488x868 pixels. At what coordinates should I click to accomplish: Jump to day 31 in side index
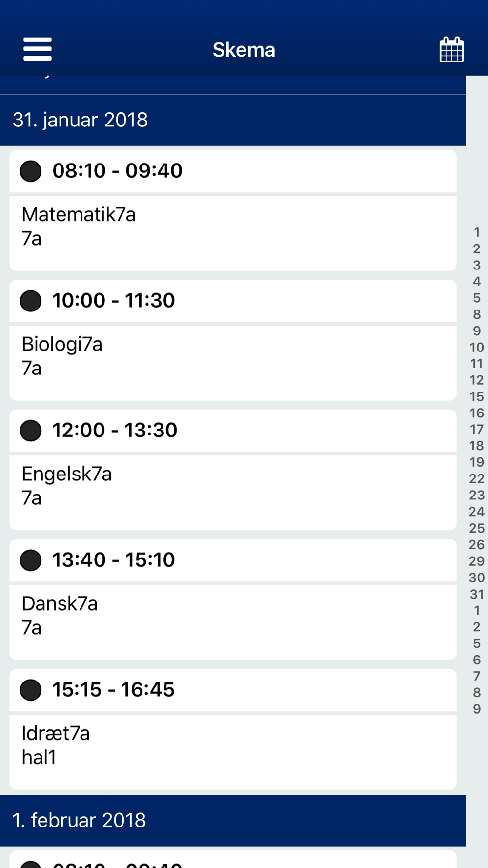point(477,594)
